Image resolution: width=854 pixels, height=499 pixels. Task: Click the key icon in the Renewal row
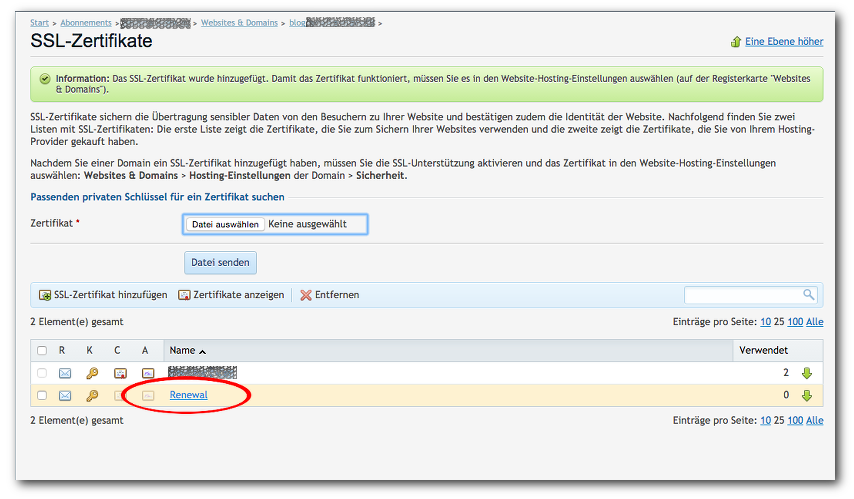coord(91,395)
